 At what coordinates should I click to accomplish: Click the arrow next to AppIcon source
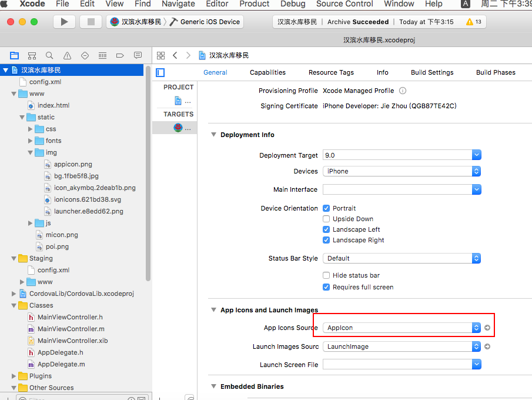point(487,328)
